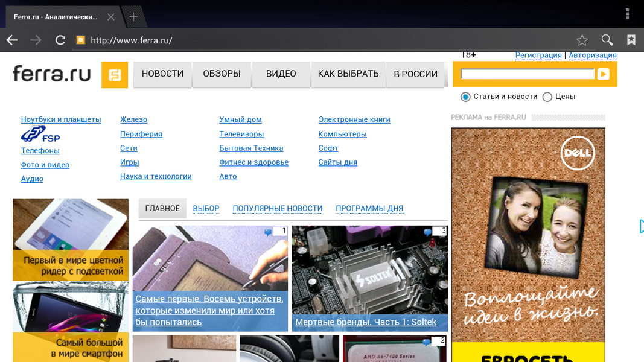This screenshot has width=644, height=362.
Task: Switch to the ПОПУЛЯРНЫЕ НОВОСТИ tab
Action: 278,208
